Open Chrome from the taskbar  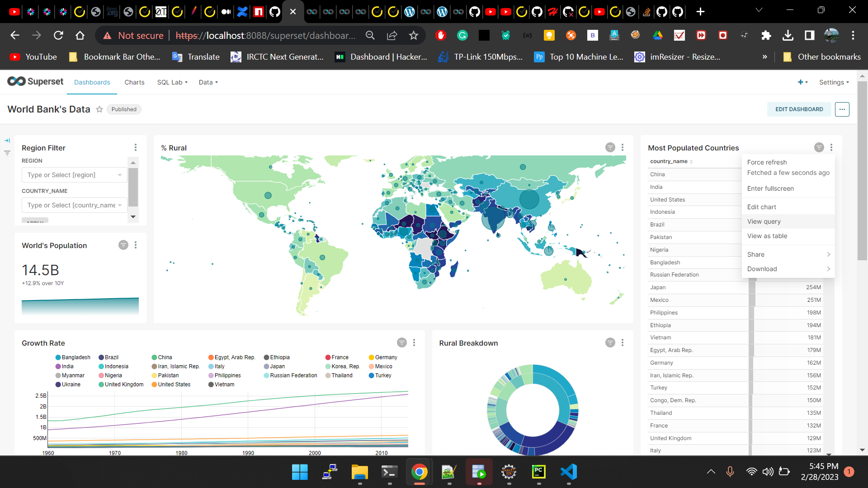[419, 472]
